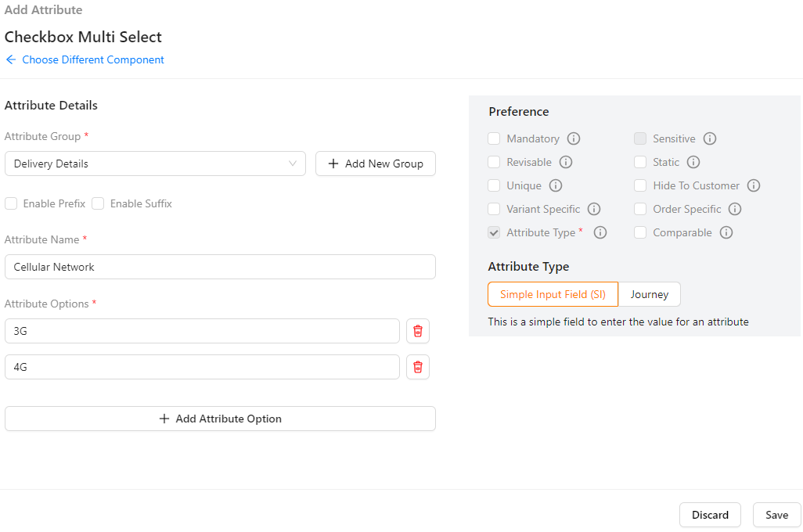Delete the 4G attribute option

[418, 367]
